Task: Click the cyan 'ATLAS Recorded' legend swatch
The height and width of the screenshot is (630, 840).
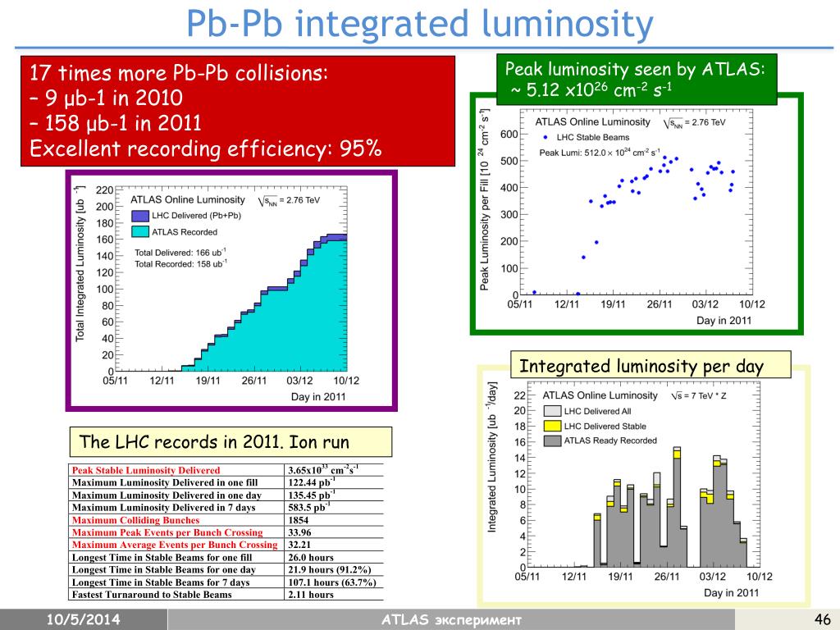Action: [x=139, y=231]
